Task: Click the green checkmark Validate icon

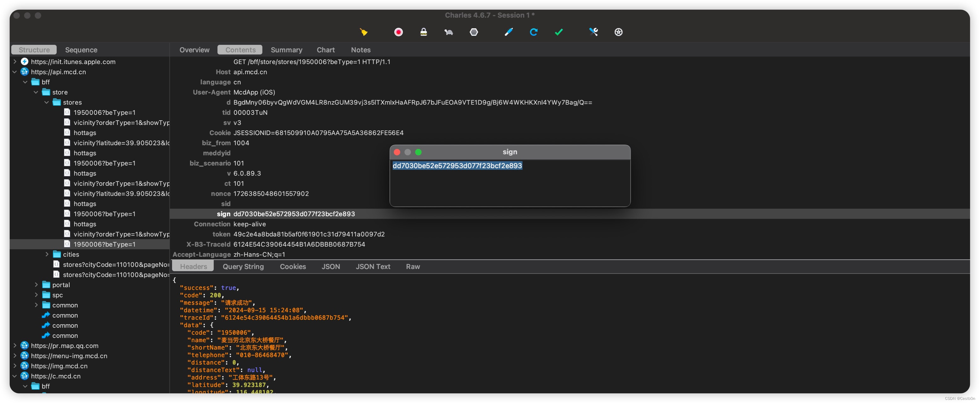Action: (x=558, y=32)
